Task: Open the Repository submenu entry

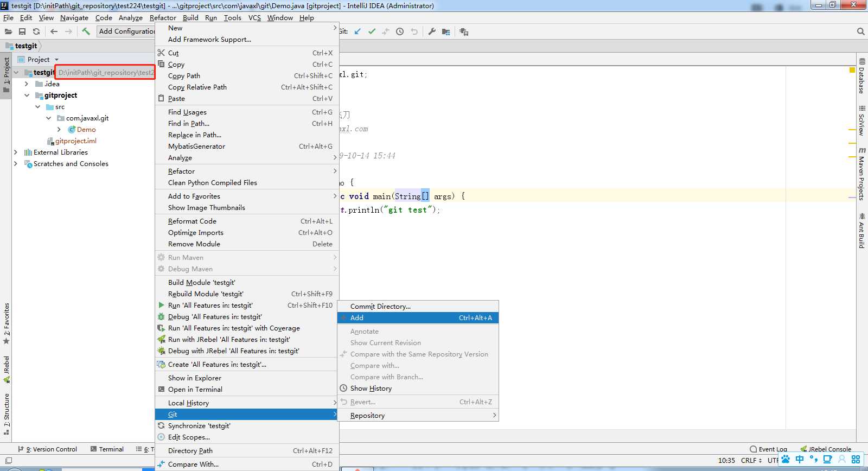Action: [418, 415]
